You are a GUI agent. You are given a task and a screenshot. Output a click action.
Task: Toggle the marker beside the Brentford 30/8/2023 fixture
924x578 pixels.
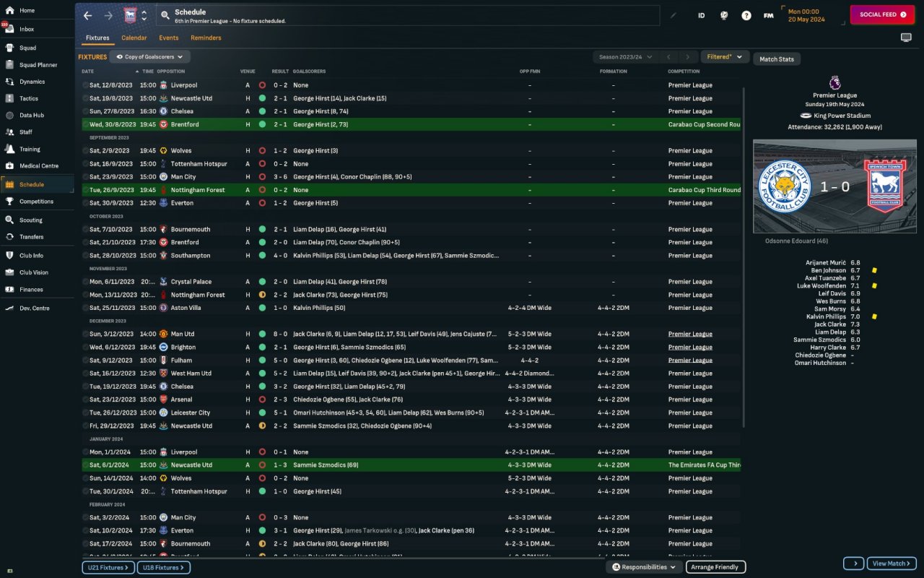point(85,124)
